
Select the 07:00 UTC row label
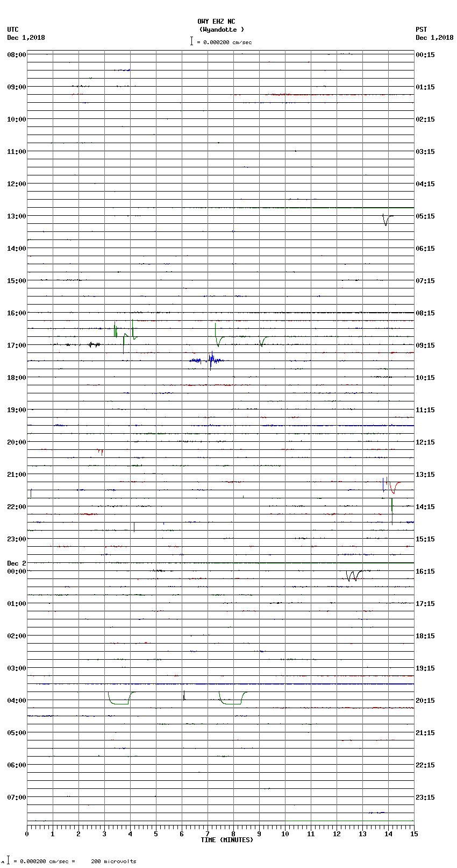[x=17, y=798]
